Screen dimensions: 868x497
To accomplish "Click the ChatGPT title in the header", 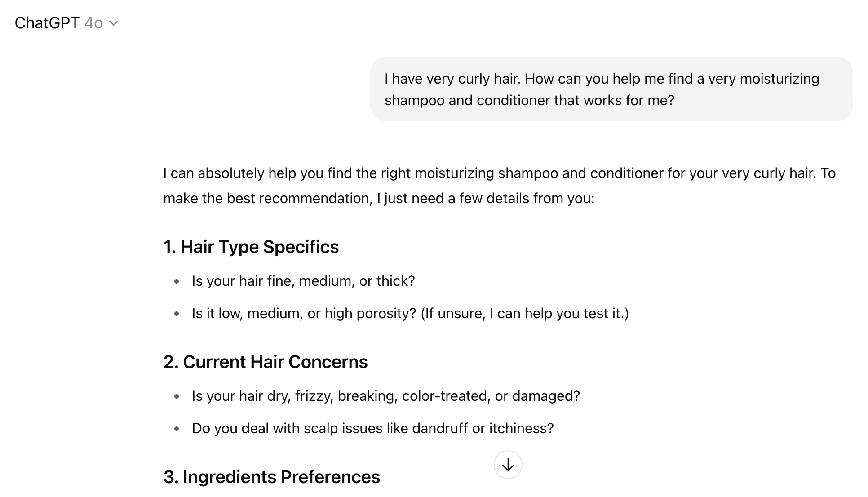I will (x=46, y=23).
